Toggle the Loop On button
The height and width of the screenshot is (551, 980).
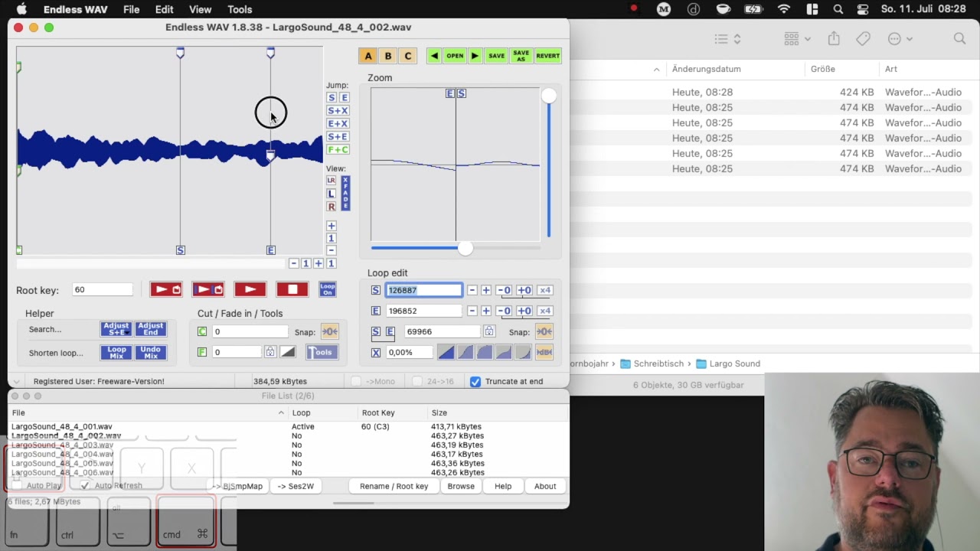point(328,289)
